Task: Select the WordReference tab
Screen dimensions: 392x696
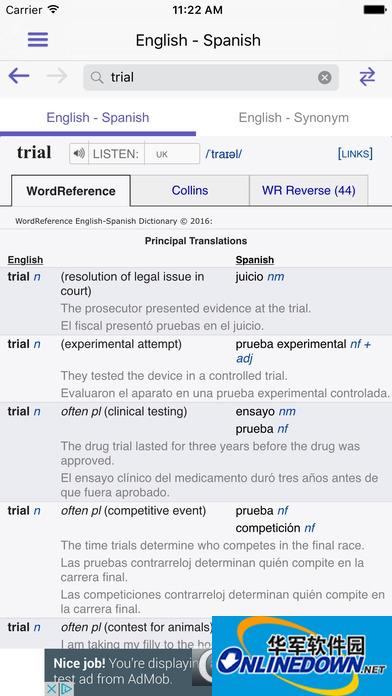Action: (71, 191)
